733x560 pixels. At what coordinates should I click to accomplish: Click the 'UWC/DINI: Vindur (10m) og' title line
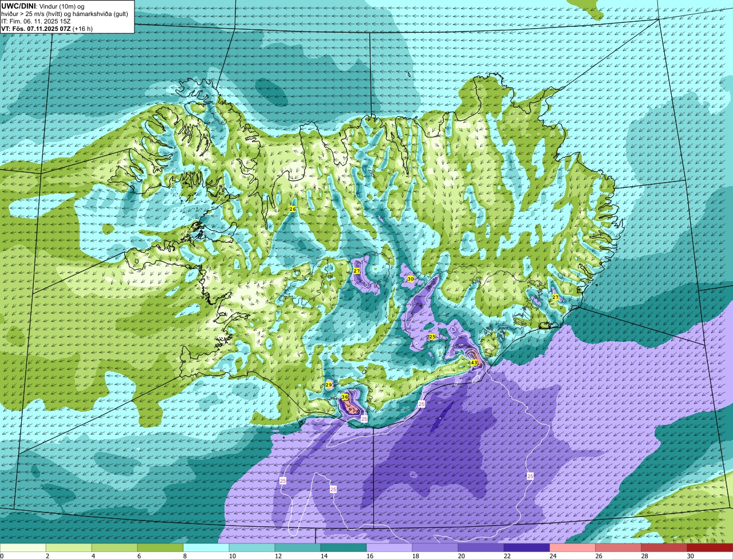[x=43, y=6]
